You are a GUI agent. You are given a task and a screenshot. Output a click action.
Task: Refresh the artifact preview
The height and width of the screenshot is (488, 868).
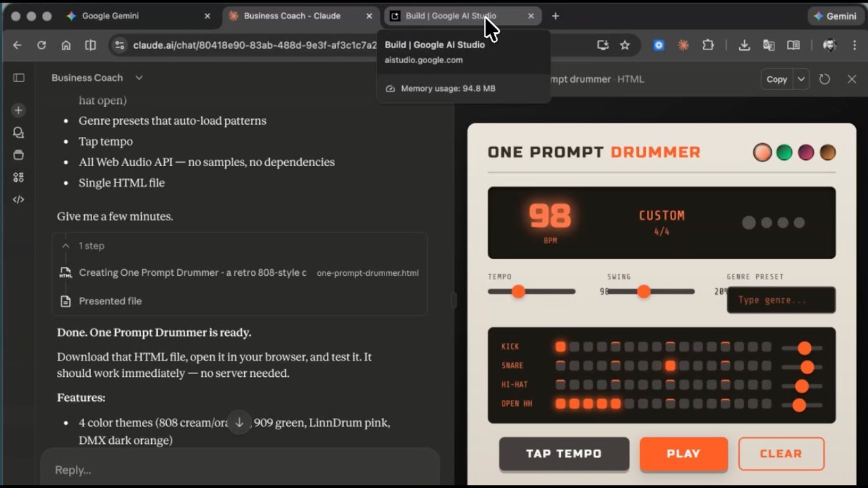pos(825,79)
